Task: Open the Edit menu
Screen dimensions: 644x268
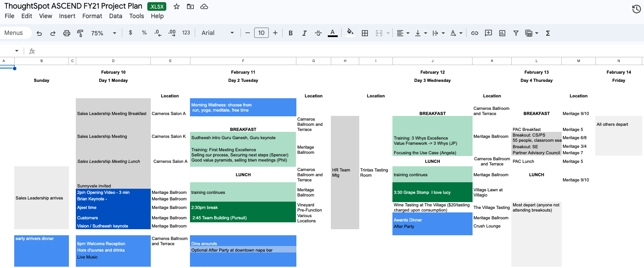Action: pyautogui.click(x=27, y=16)
